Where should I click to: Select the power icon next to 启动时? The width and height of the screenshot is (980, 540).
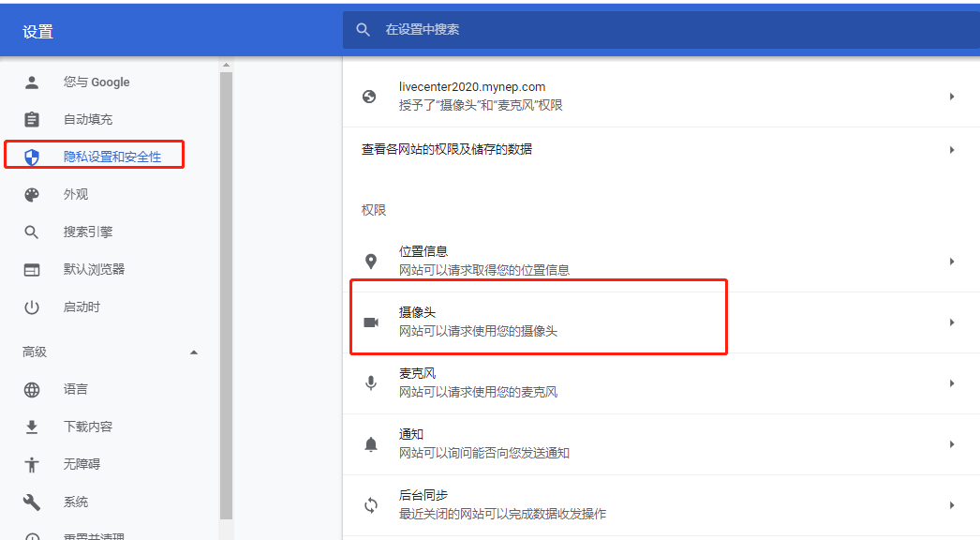(x=31, y=307)
